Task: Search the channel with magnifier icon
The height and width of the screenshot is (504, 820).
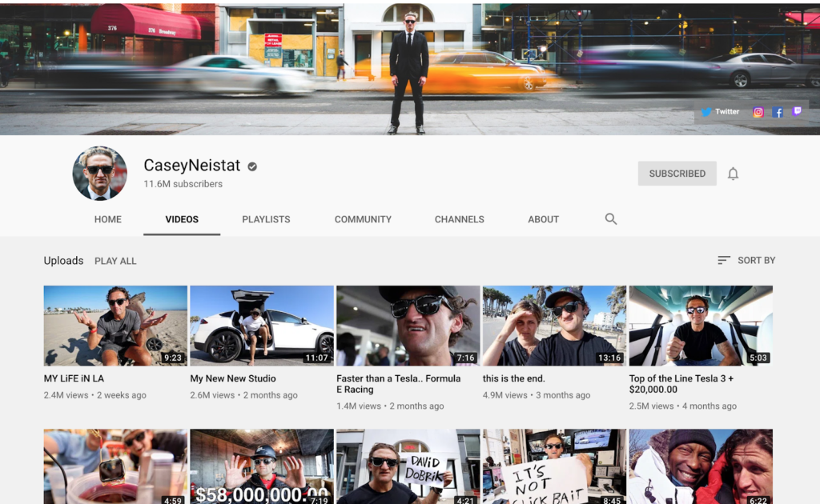Action: click(x=611, y=219)
